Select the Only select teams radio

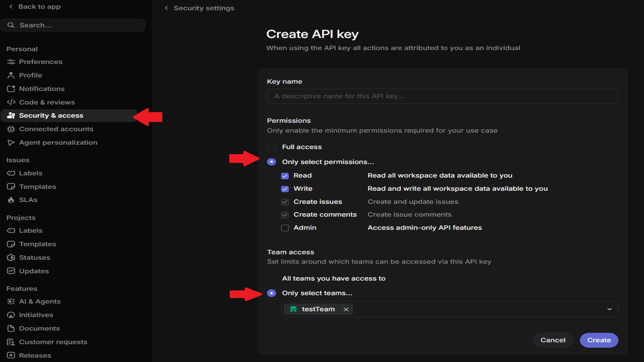pos(271,293)
